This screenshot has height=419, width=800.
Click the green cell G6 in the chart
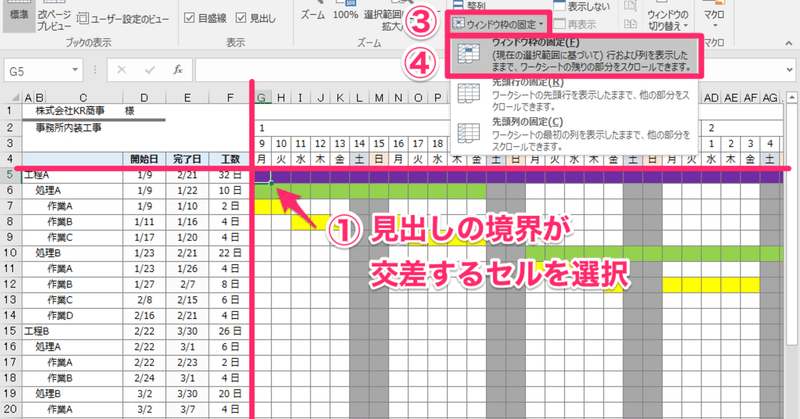pos(263,191)
